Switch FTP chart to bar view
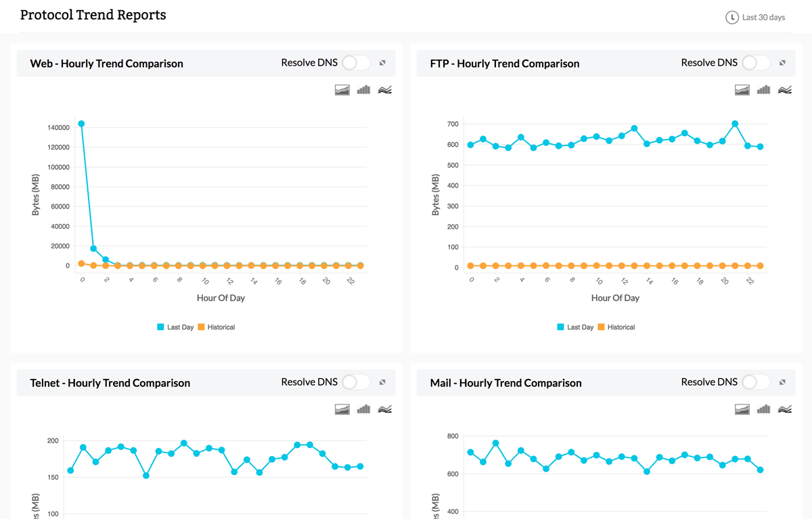The image size is (812, 519). tap(763, 90)
